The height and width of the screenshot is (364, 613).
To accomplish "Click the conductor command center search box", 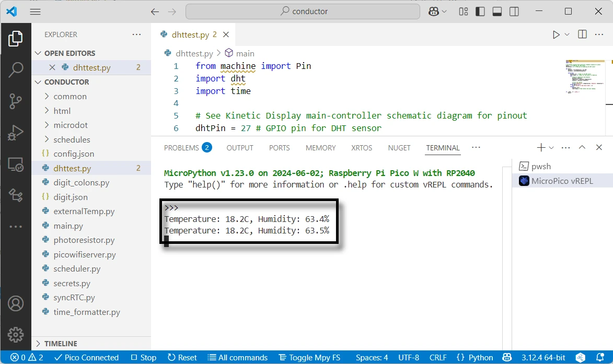I will point(303,11).
